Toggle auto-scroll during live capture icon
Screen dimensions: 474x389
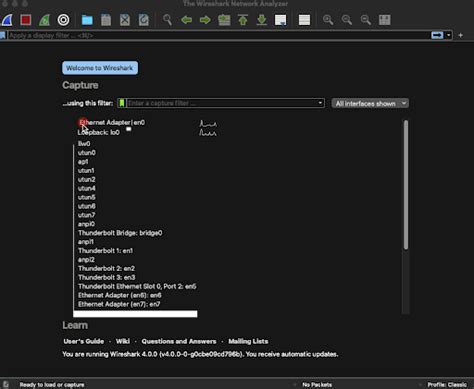click(280, 20)
